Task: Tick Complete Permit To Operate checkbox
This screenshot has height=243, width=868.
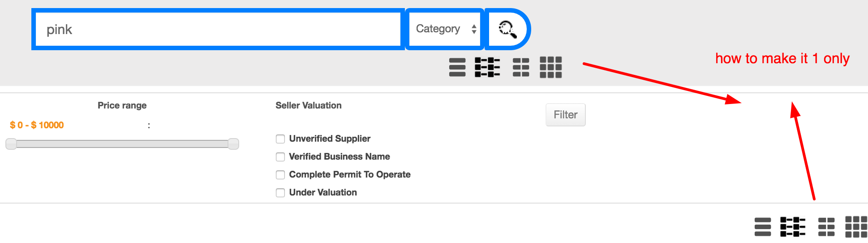Action: [280, 175]
